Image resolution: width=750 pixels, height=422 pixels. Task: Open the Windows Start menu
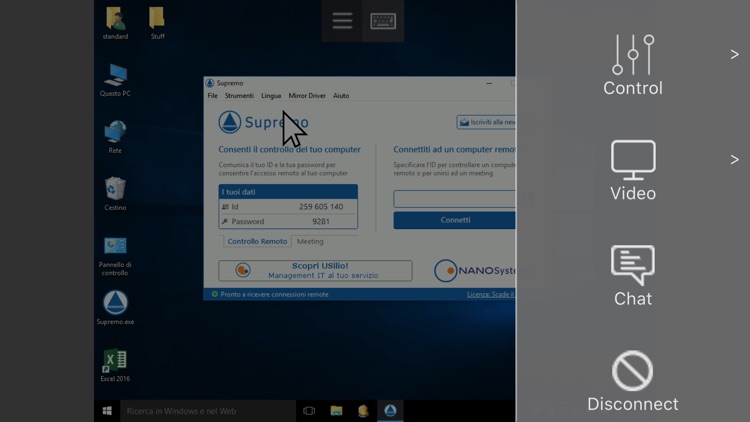[x=107, y=411]
